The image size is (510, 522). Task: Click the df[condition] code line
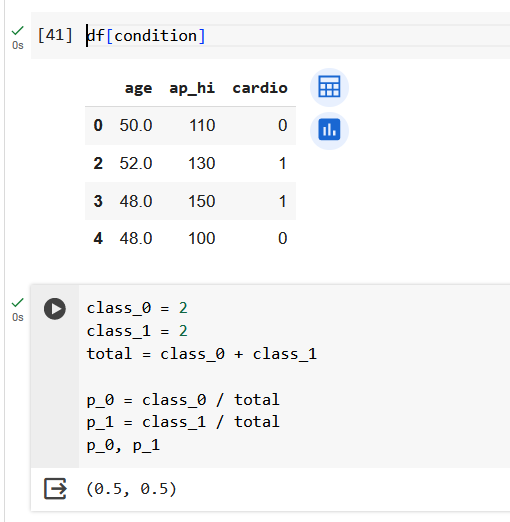click(146, 36)
